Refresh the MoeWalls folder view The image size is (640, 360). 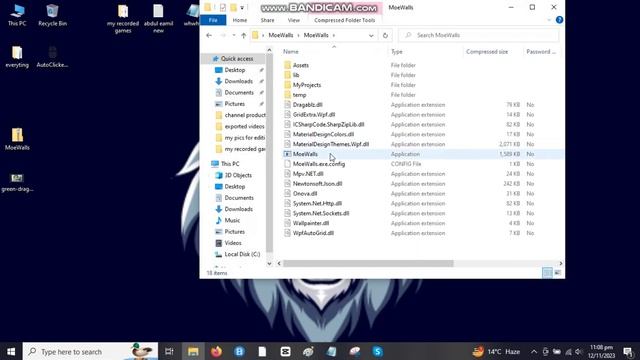click(385, 36)
